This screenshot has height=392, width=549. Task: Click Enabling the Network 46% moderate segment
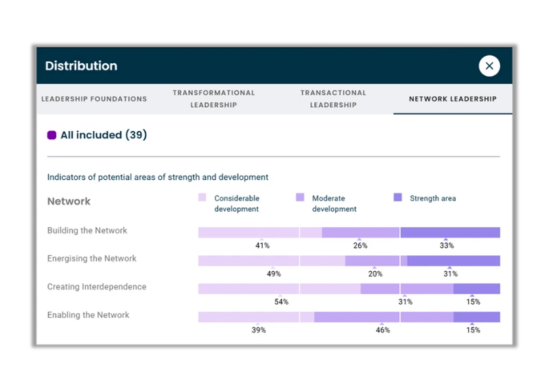click(x=383, y=317)
